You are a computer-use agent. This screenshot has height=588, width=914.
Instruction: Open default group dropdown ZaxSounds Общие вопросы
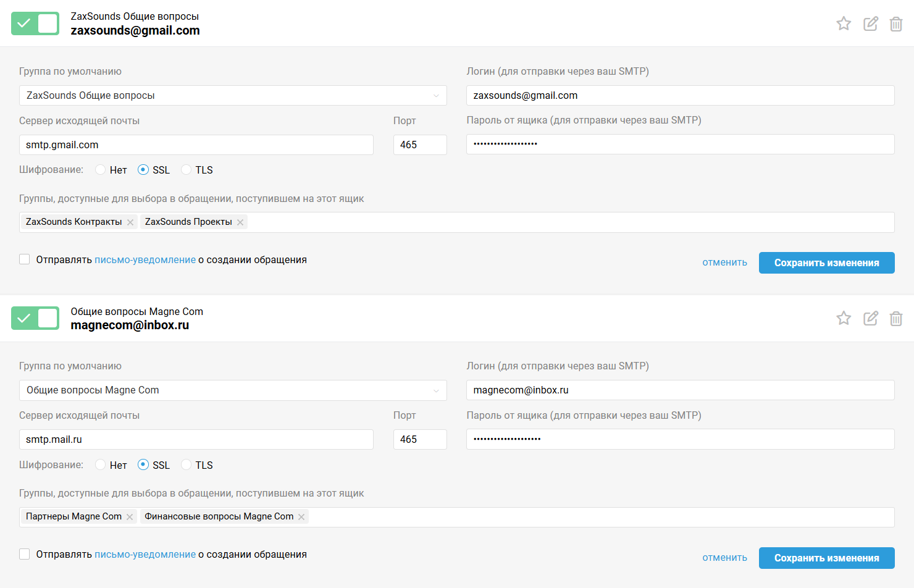click(x=233, y=96)
